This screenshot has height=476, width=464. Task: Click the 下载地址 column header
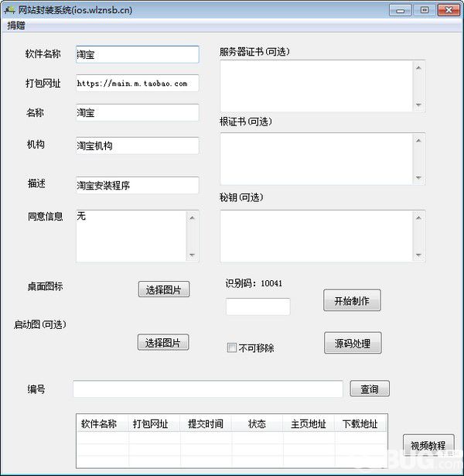point(360,423)
